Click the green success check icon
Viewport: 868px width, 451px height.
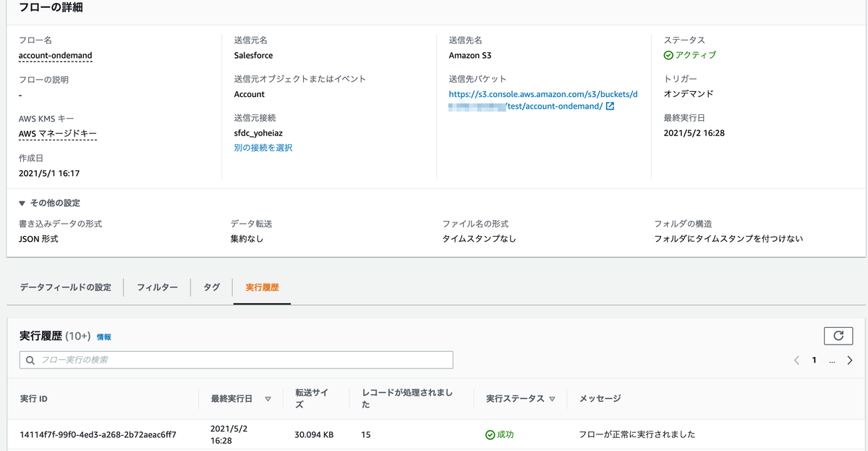pos(490,435)
